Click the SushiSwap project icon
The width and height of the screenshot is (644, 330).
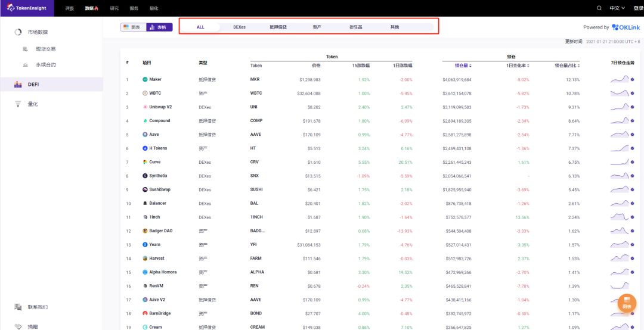[x=145, y=189]
